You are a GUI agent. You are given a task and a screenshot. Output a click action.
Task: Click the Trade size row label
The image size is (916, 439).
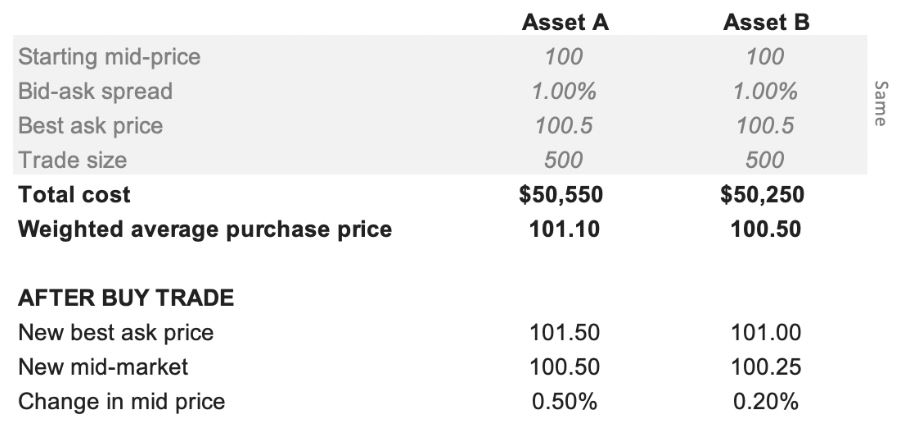click(72, 159)
